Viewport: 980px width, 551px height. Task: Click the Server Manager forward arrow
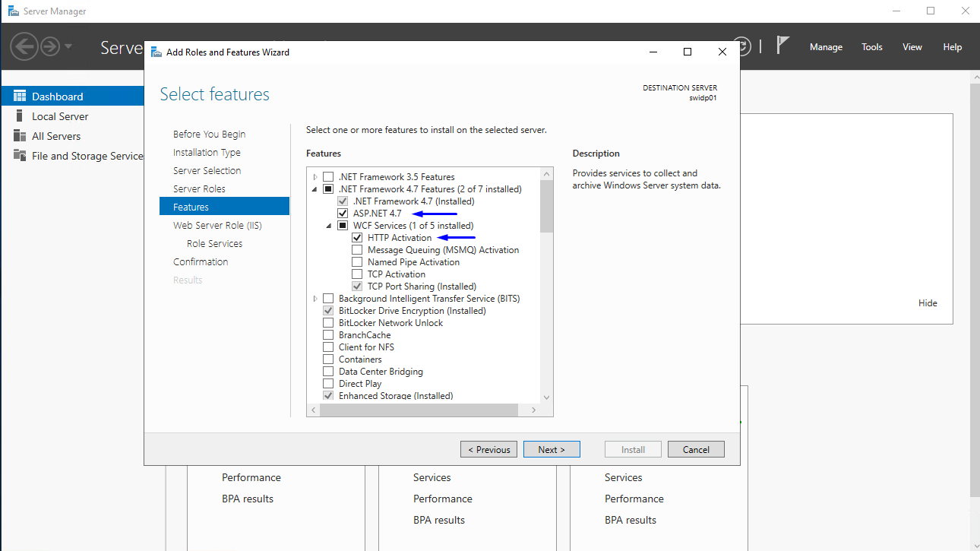[x=50, y=47]
